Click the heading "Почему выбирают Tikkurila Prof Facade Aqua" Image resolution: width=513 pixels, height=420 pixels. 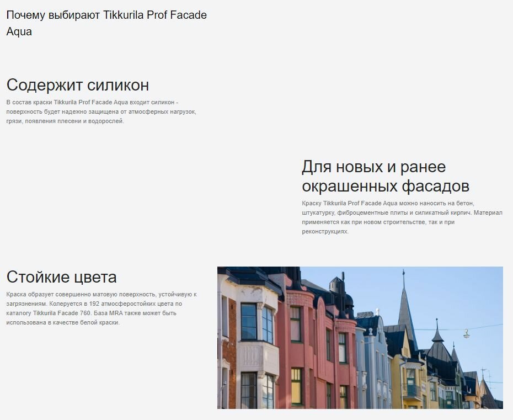(x=106, y=23)
